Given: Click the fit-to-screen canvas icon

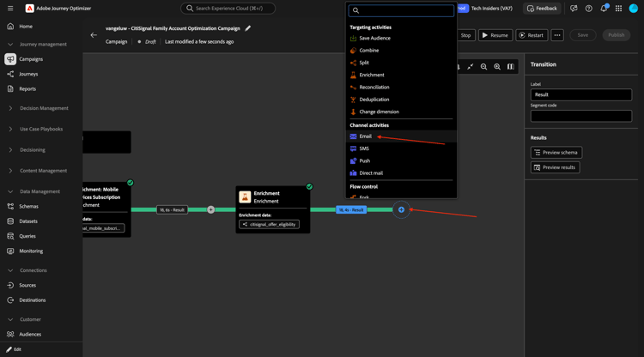Looking at the screenshot, I should click(471, 67).
